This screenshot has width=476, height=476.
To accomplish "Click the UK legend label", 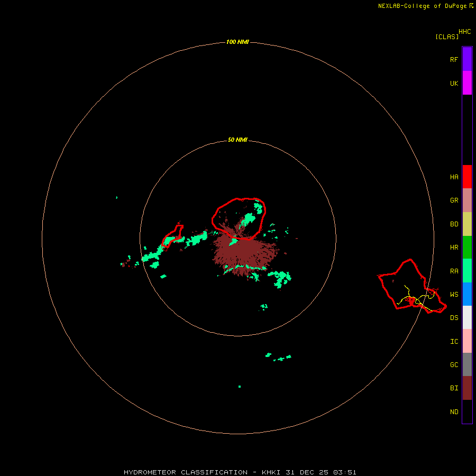I will 454,84.
